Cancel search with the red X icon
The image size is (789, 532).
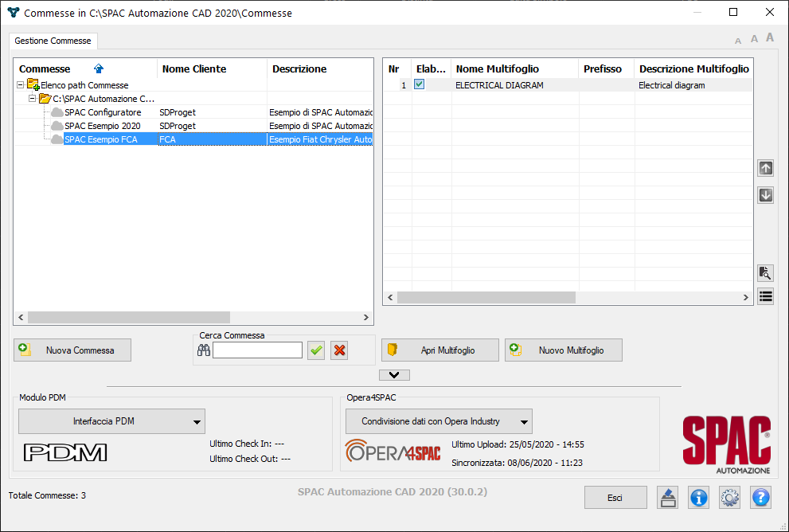(340, 350)
